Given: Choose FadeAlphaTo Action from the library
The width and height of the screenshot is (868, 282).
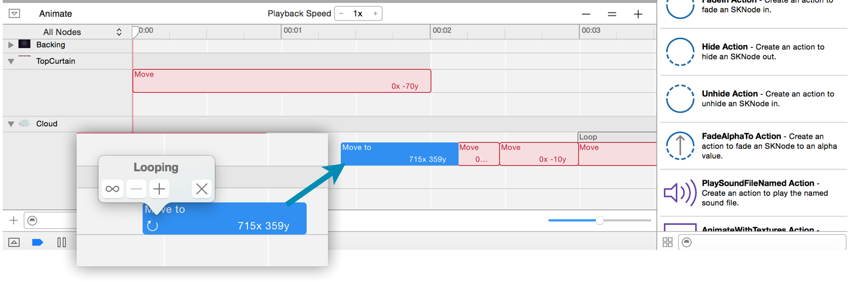Looking at the screenshot, I should [x=754, y=146].
